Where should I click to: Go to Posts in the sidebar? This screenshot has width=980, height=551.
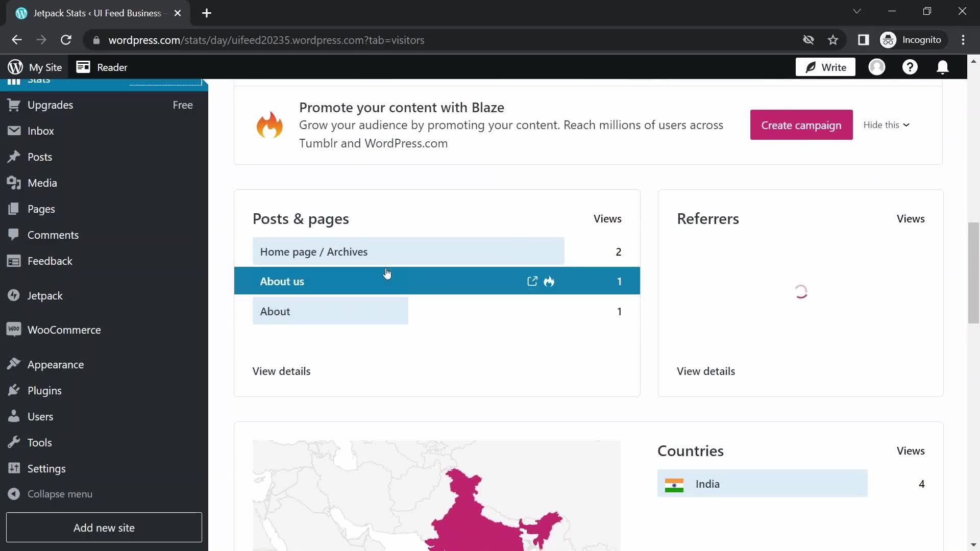pos(104,157)
